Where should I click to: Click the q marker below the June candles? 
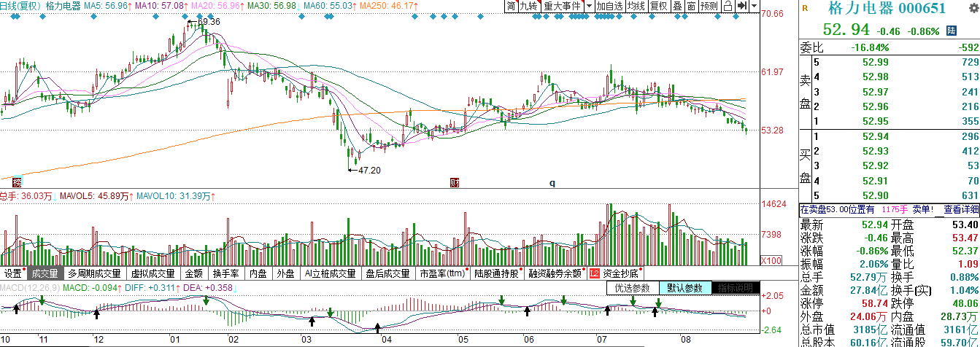click(x=552, y=183)
